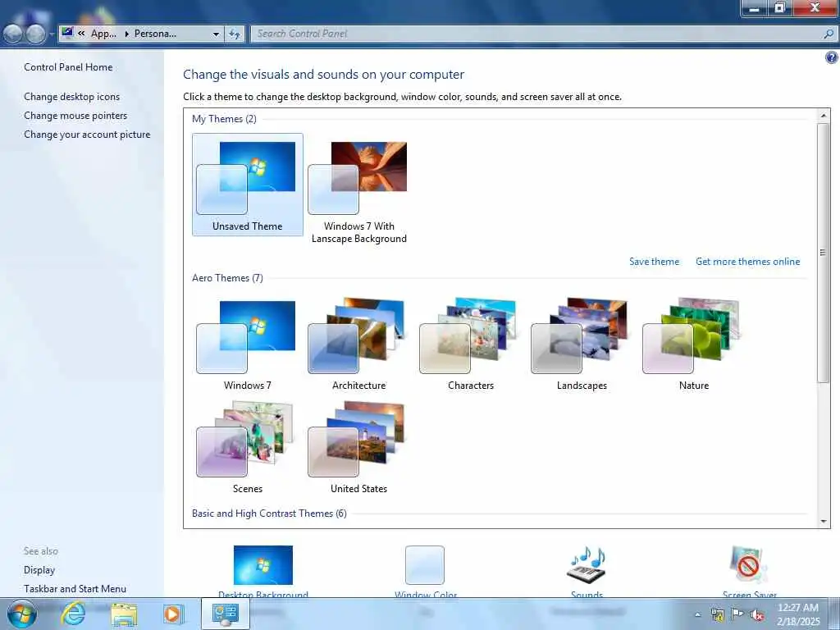
Task: Open Windows Explorer from the taskbar
Action: (x=124, y=614)
